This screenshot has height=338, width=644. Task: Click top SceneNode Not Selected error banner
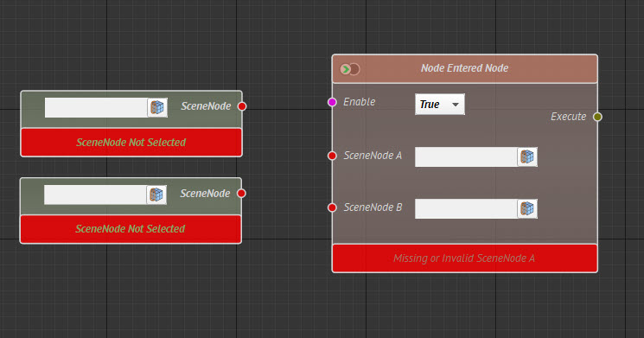coord(131,142)
